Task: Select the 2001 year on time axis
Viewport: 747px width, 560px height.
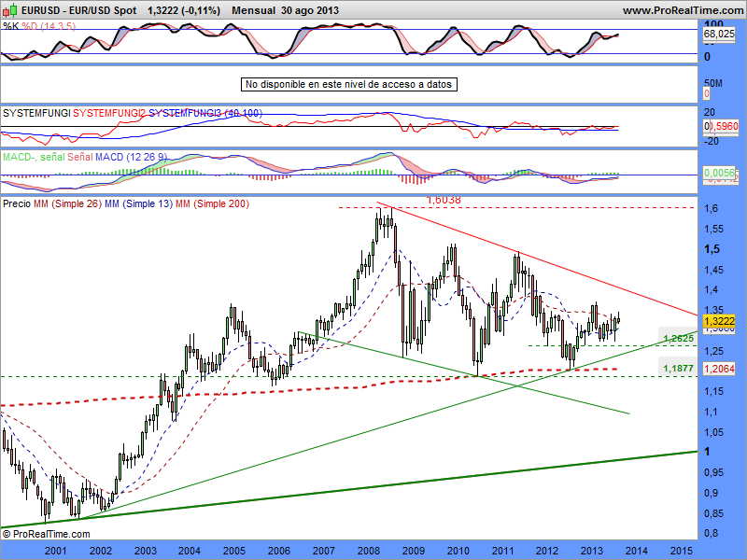Action: (x=56, y=551)
